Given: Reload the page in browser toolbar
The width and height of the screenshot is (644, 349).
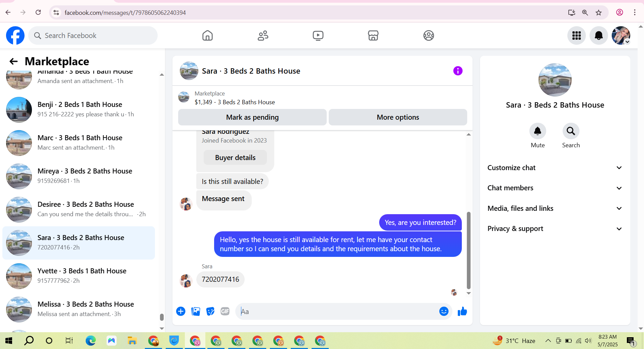Looking at the screenshot, I should [x=38, y=12].
